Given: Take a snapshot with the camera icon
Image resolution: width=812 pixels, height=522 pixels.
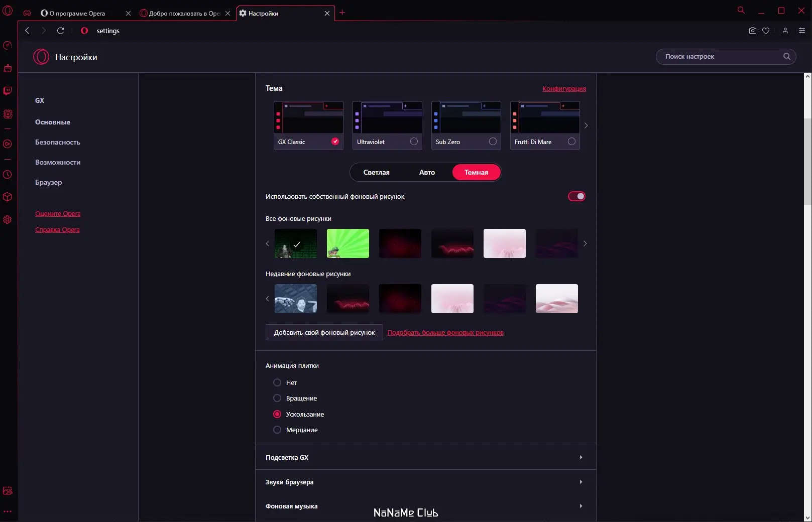Looking at the screenshot, I should tap(752, 31).
